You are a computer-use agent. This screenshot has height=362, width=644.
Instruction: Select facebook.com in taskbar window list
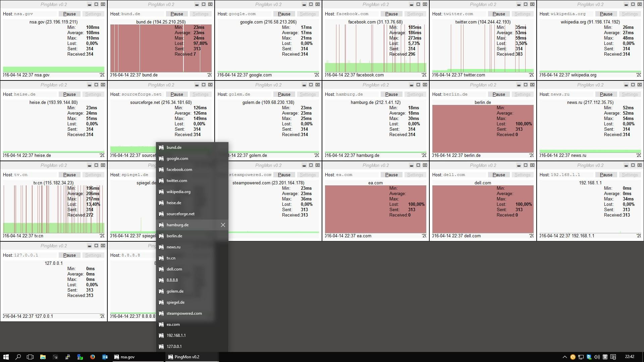(192, 170)
